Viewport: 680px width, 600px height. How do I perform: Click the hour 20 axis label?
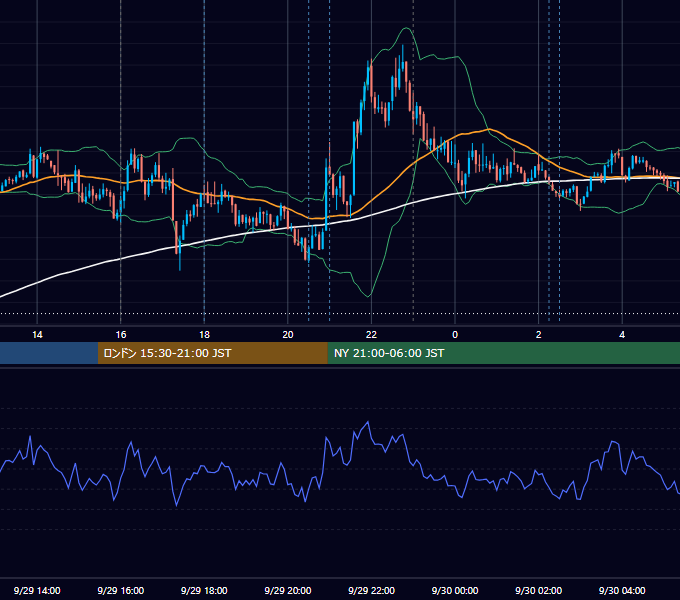pyautogui.click(x=288, y=335)
